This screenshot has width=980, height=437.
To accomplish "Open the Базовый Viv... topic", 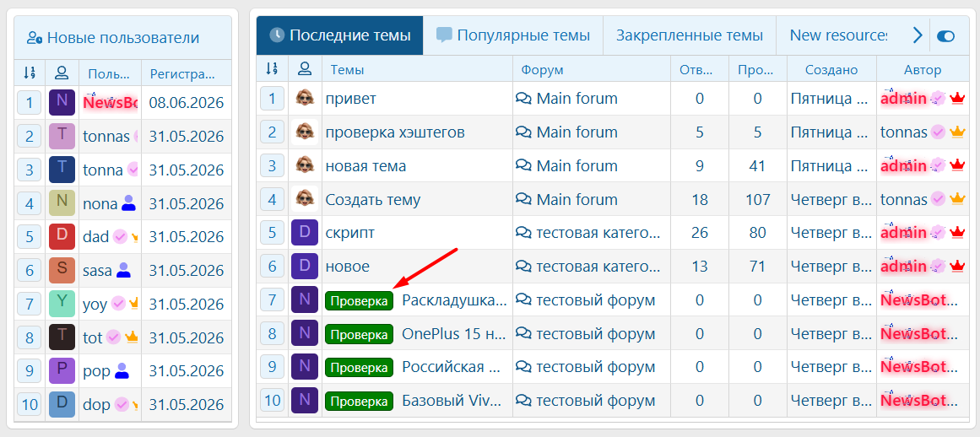I will point(452,400).
